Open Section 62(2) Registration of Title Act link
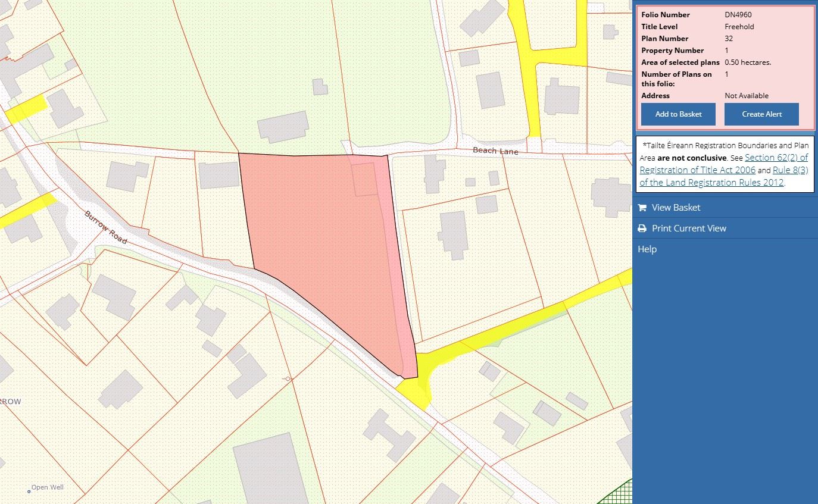The image size is (818, 504). pyautogui.click(x=724, y=164)
